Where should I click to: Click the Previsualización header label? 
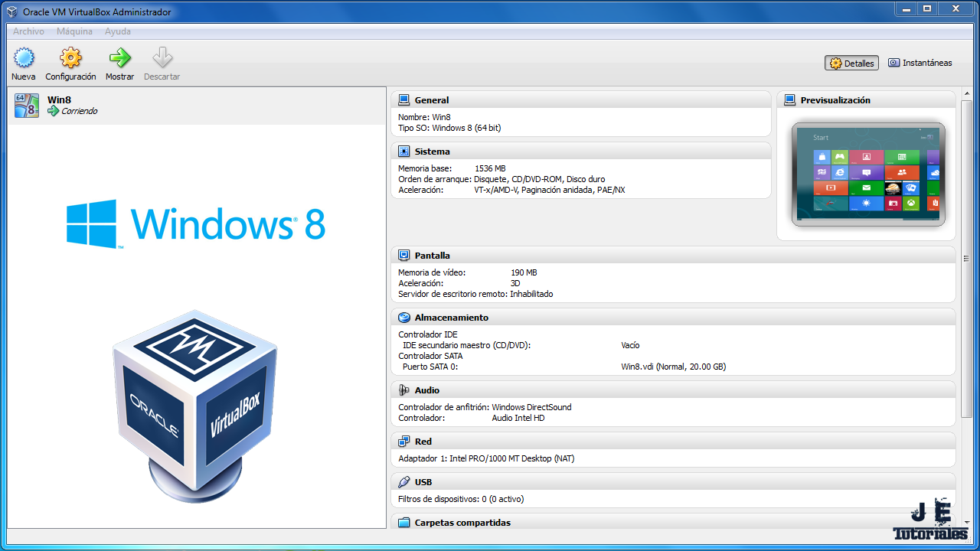pyautogui.click(x=835, y=100)
